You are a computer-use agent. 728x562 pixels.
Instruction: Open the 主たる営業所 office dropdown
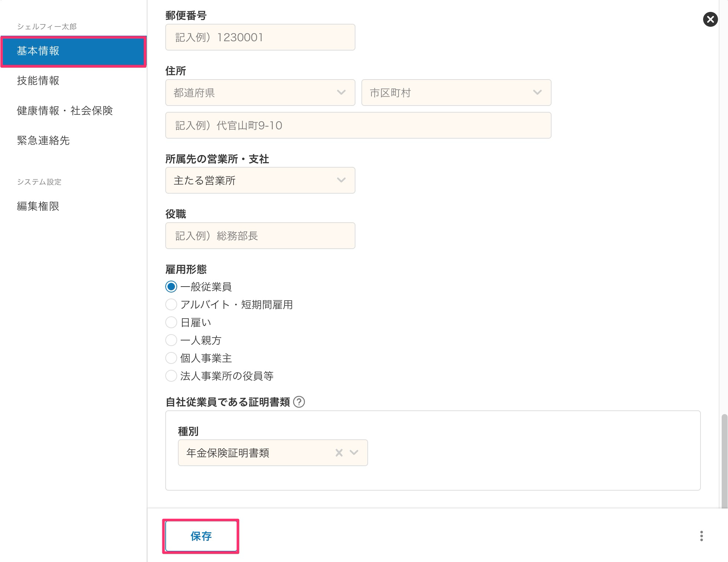coord(260,180)
